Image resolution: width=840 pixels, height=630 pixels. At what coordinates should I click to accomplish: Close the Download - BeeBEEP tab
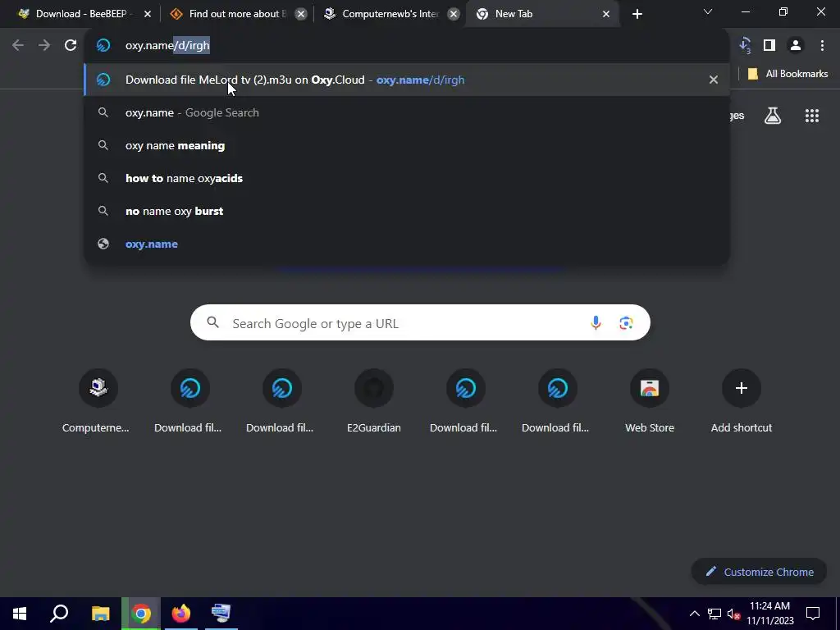click(x=148, y=14)
